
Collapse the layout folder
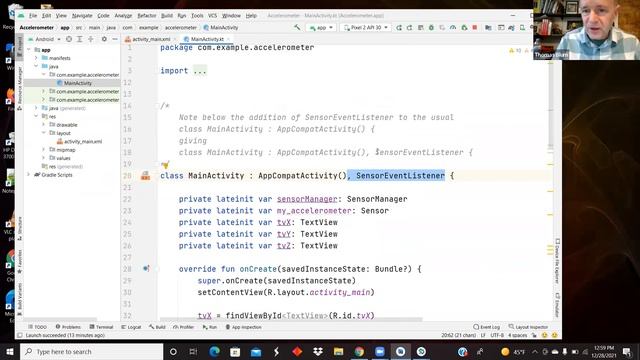[44, 133]
